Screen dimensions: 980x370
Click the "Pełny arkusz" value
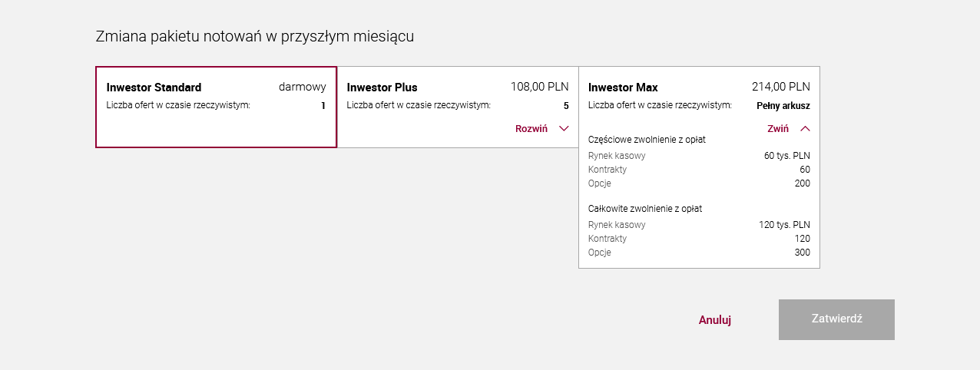tap(783, 106)
